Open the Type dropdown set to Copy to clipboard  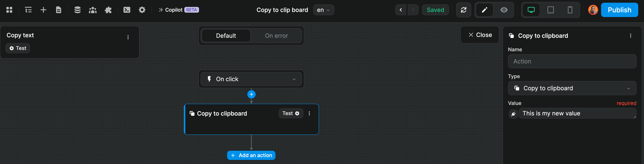(572, 88)
